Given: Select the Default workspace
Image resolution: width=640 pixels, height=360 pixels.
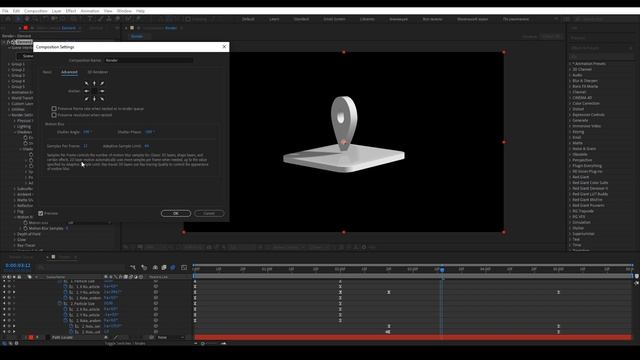Looking at the screenshot, I should tap(248, 19).
